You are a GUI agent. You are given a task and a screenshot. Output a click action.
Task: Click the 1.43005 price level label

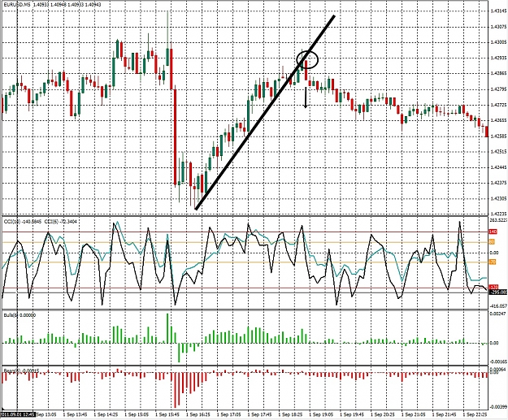498,42
